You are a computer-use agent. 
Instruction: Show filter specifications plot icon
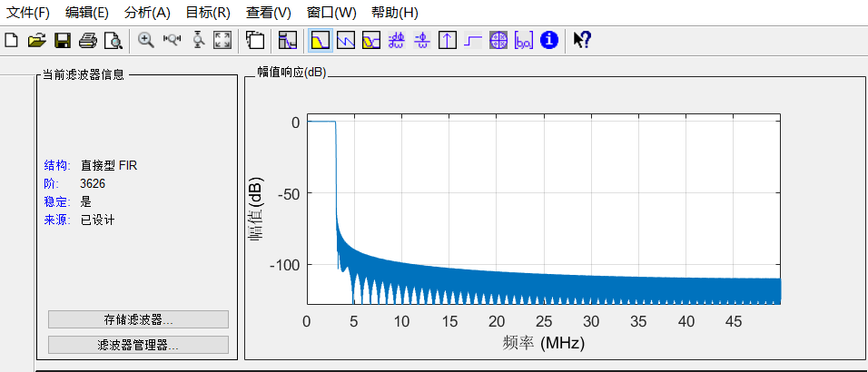[288, 40]
